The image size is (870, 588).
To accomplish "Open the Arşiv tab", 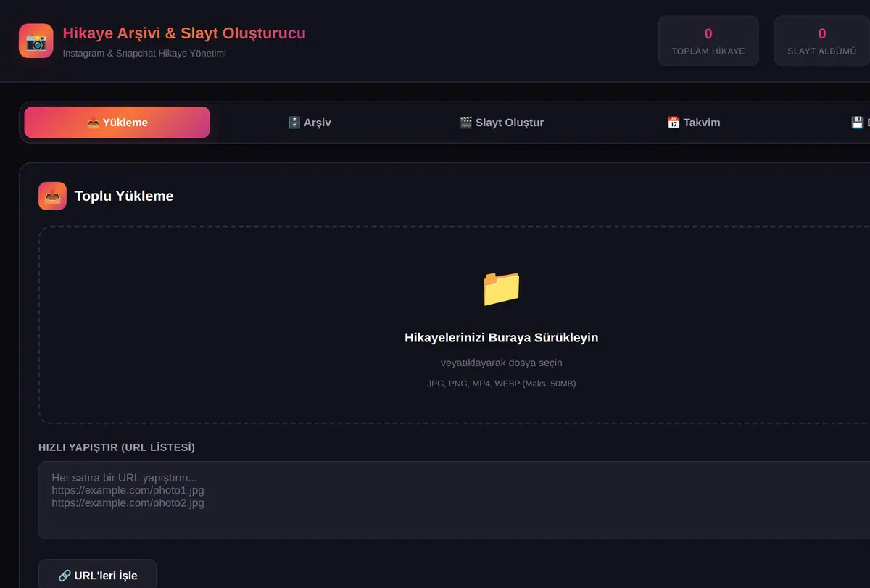I will [310, 123].
